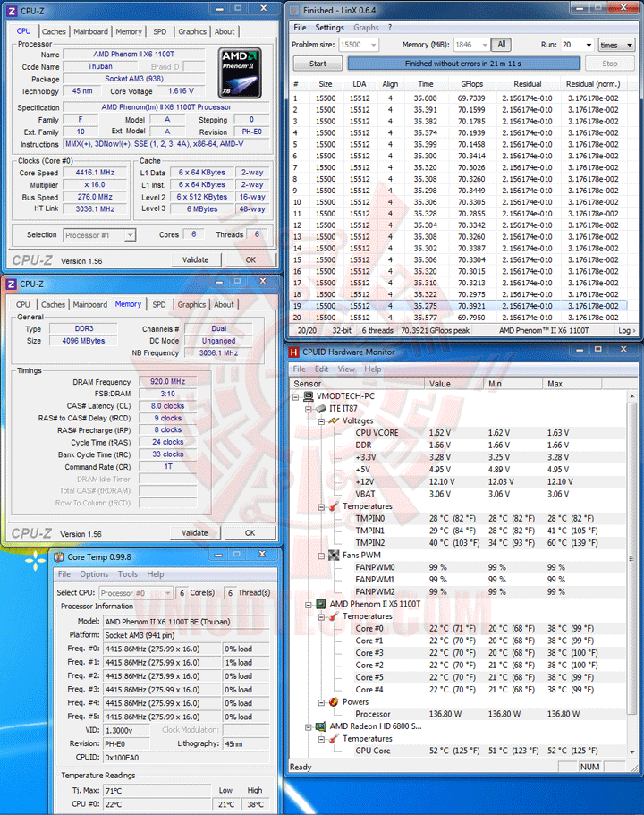Click the AMD Phenom II processor logo
Viewport: 644px width, 815px height.
point(239,72)
